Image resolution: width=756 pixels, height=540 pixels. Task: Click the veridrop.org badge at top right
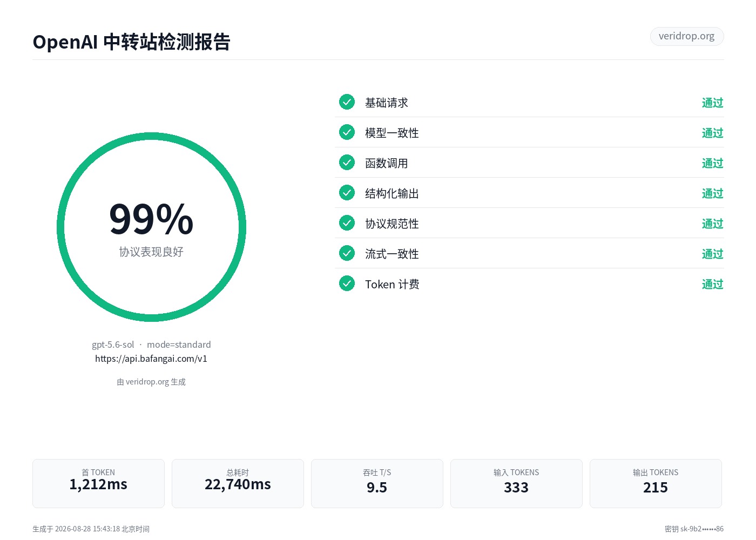tap(686, 36)
